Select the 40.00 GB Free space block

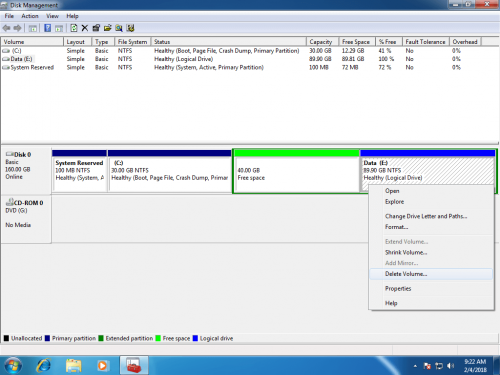click(x=297, y=171)
